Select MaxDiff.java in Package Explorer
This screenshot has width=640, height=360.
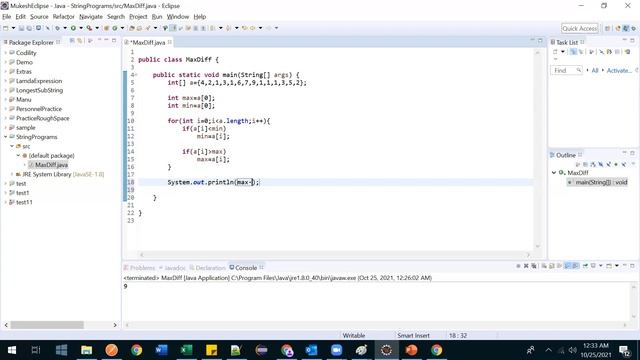coord(48,165)
